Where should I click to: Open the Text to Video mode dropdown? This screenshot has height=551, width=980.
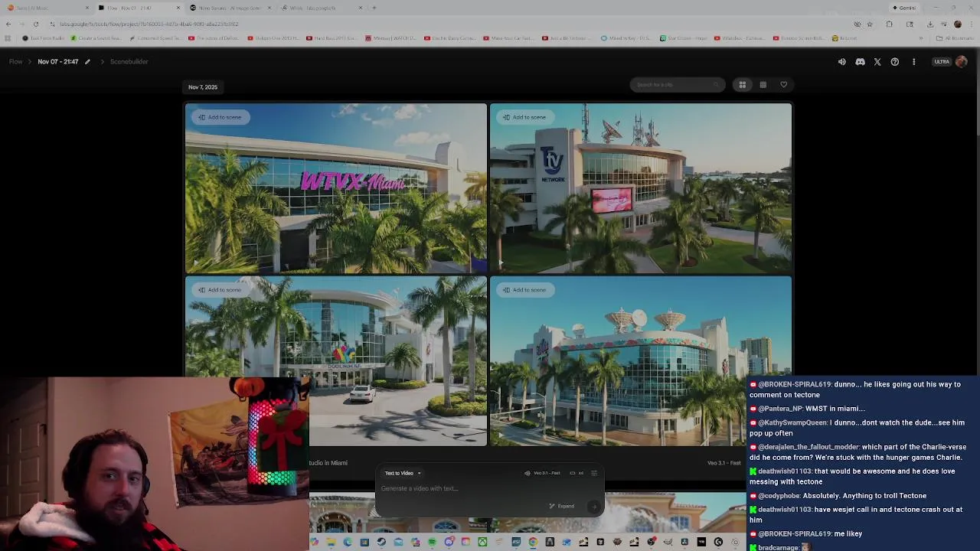402,473
